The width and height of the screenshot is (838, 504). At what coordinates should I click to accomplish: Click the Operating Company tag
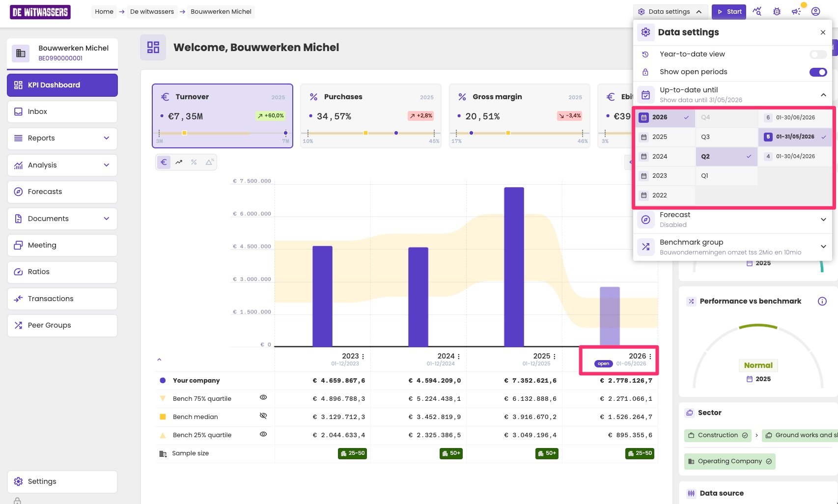(x=729, y=461)
